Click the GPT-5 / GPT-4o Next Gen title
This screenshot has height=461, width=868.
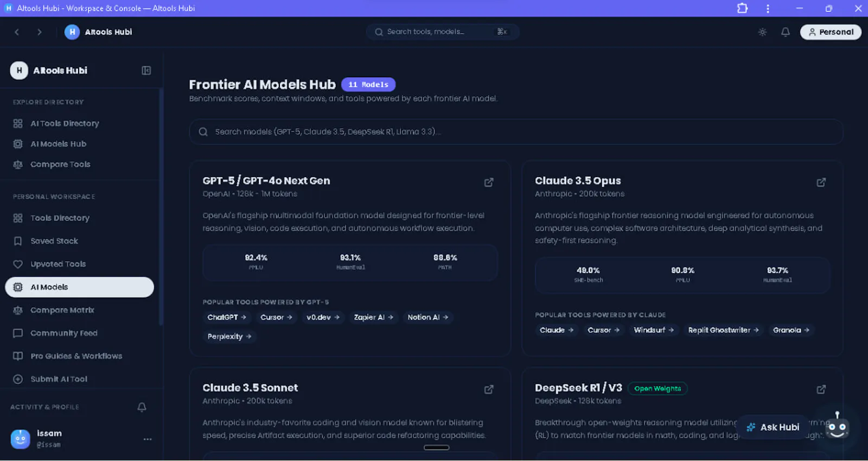click(266, 181)
